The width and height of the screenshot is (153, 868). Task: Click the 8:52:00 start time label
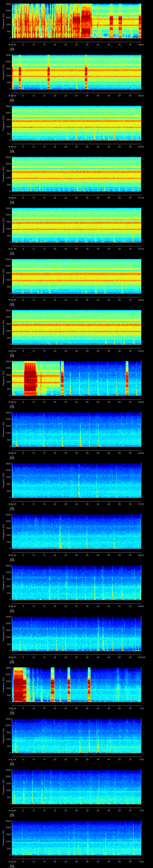click(x=12, y=300)
